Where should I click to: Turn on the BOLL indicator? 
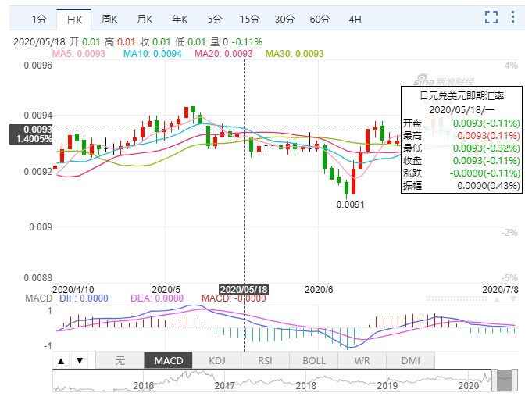[x=313, y=360]
